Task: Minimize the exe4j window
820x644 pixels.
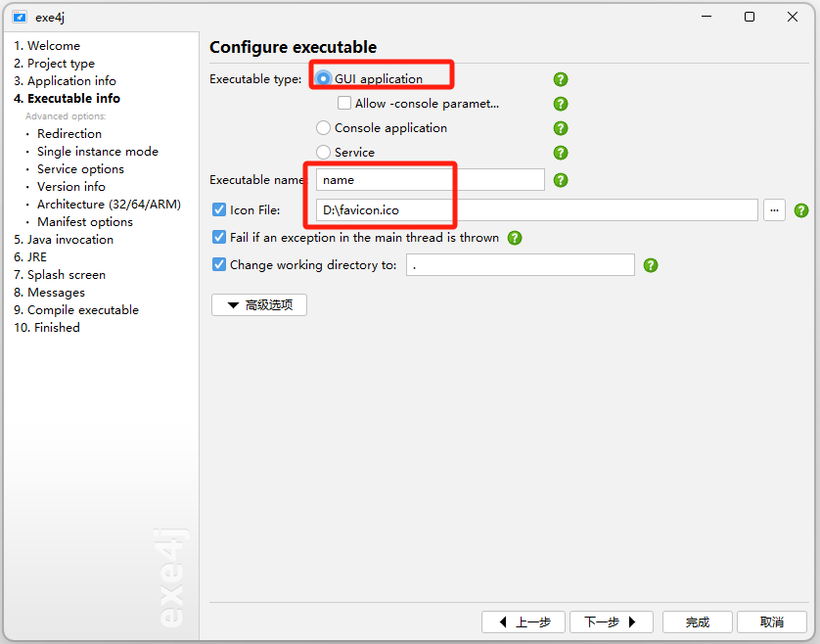Action: point(706,17)
